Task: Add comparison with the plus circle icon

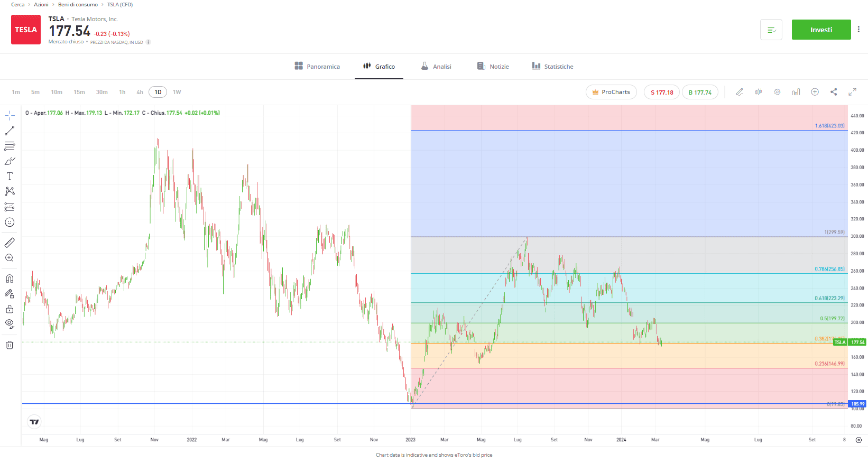Action: point(815,92)
